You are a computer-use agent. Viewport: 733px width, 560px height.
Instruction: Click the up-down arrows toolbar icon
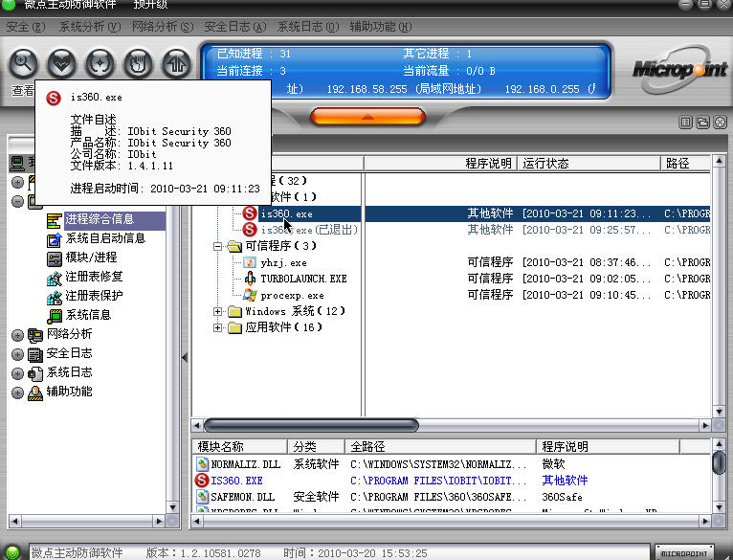click(177, 62)
